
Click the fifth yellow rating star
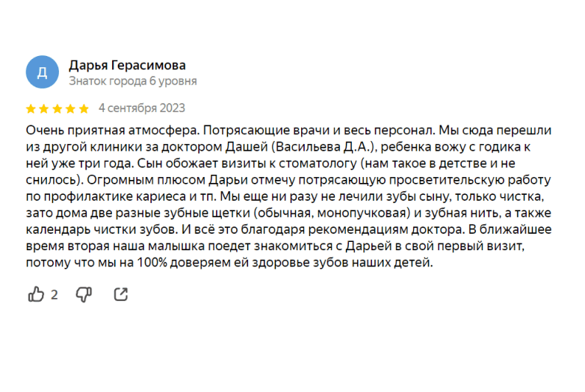84,109
